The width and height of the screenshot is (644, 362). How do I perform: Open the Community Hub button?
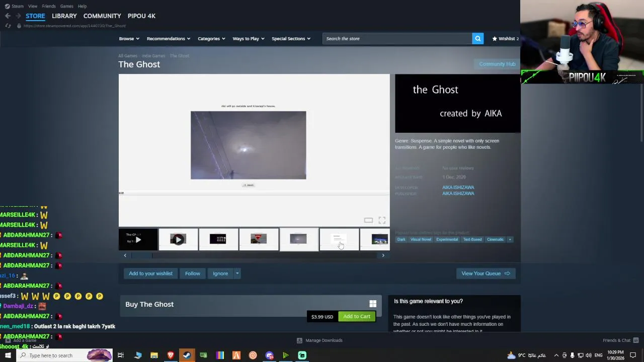[x=497, y=64]
